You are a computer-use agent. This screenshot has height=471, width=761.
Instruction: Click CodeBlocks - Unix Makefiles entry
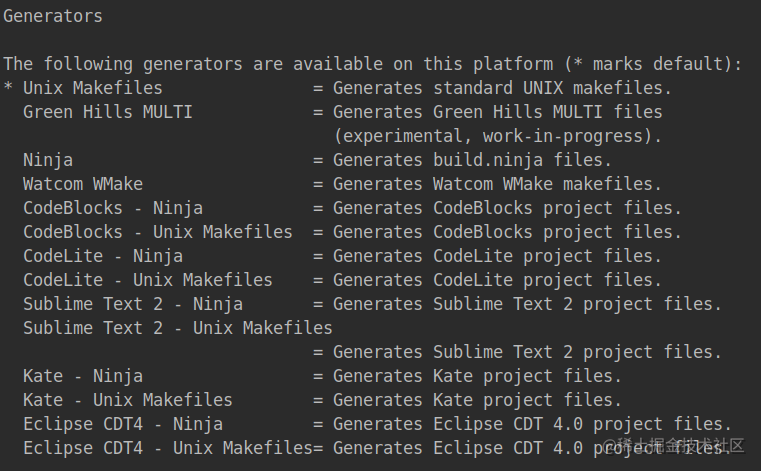(158, 232)
